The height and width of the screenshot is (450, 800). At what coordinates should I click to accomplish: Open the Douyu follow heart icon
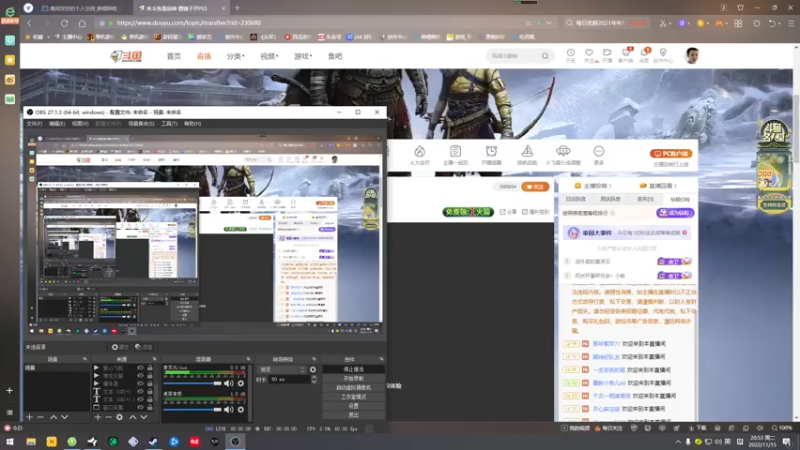pyautogui.click(x=589, y=53)
